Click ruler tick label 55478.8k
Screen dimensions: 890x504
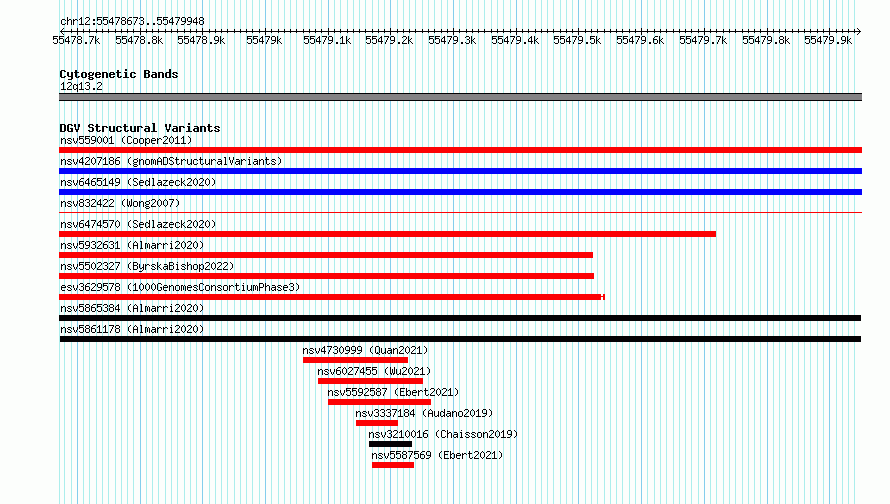point(139,40)
